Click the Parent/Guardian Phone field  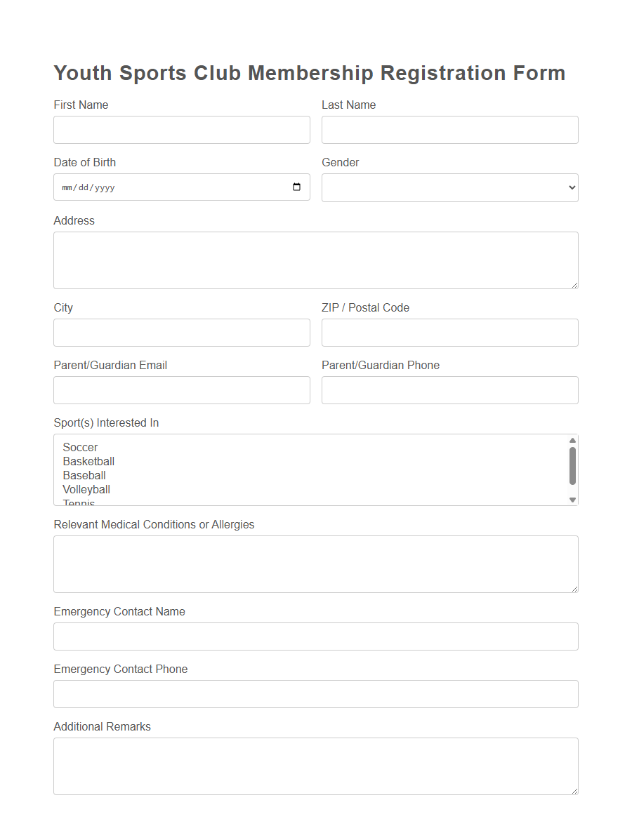point(449,389)
